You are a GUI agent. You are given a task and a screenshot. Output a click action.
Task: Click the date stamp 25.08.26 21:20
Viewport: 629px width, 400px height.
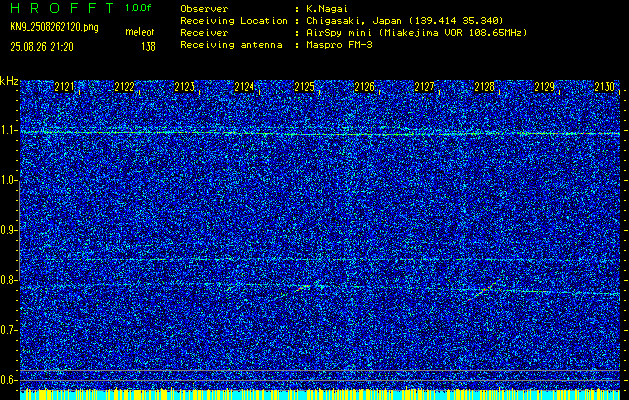(x=42, y=47)
